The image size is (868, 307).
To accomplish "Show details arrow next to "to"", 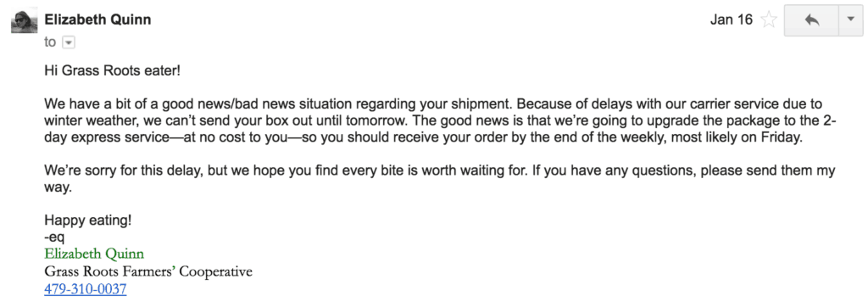I will tap(69, 42).
